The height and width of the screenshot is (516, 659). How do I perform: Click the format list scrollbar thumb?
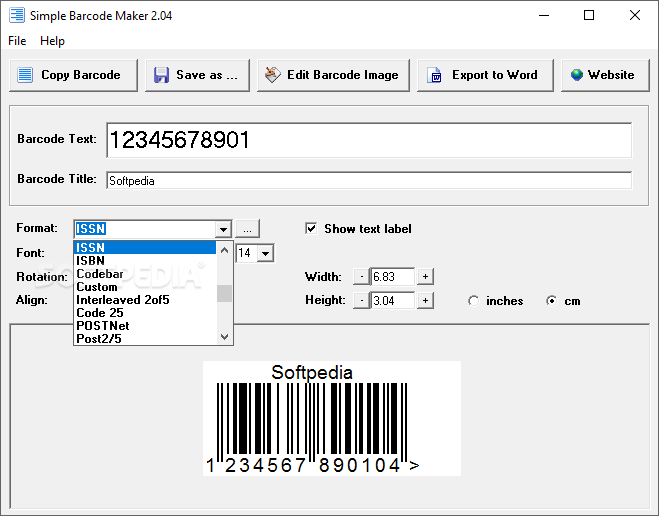(224, 293)
